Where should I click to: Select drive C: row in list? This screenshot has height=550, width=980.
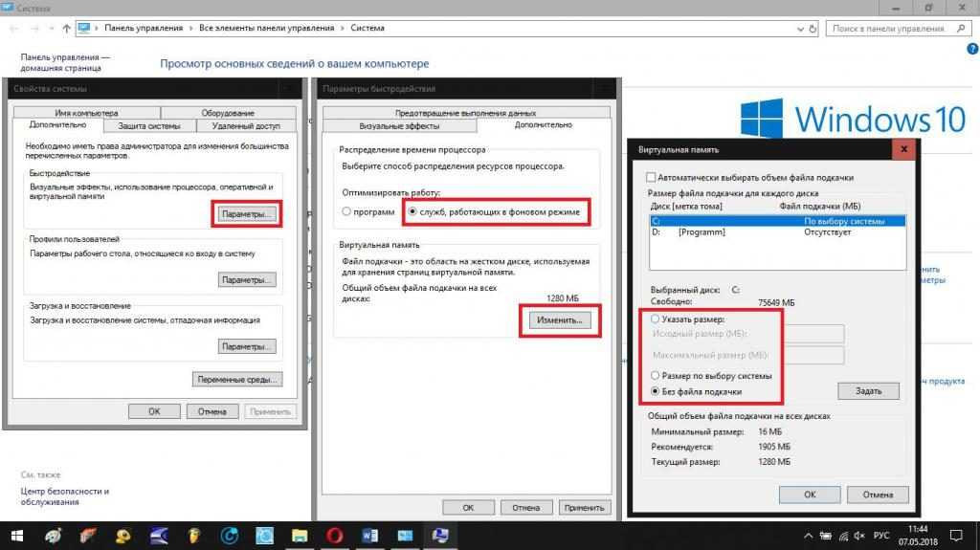click(777, 221)
